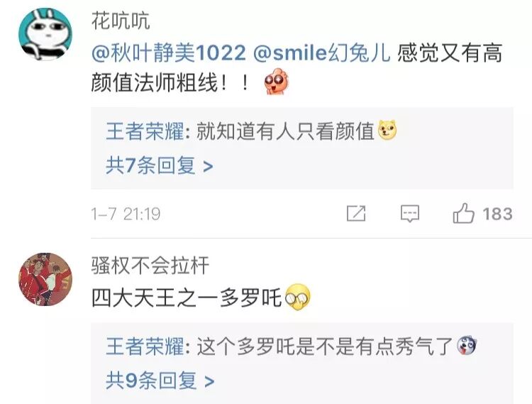Tap the repost icon on 花吭吭's comment

(356, 214)
